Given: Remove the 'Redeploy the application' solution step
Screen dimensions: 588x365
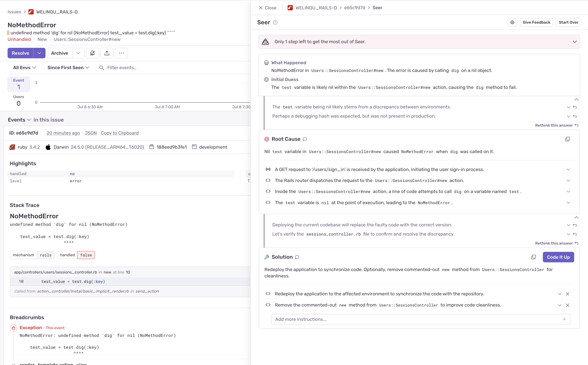Looking at the screenshot, I should pos(567,294).
